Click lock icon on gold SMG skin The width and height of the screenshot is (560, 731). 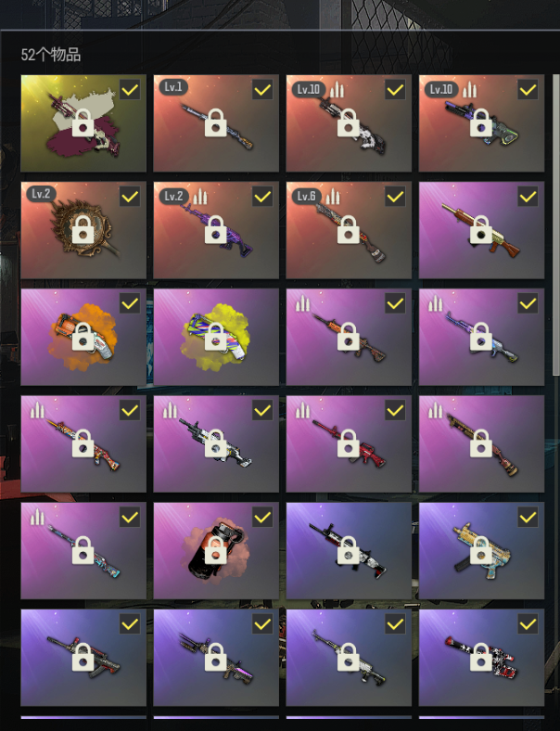481,550
